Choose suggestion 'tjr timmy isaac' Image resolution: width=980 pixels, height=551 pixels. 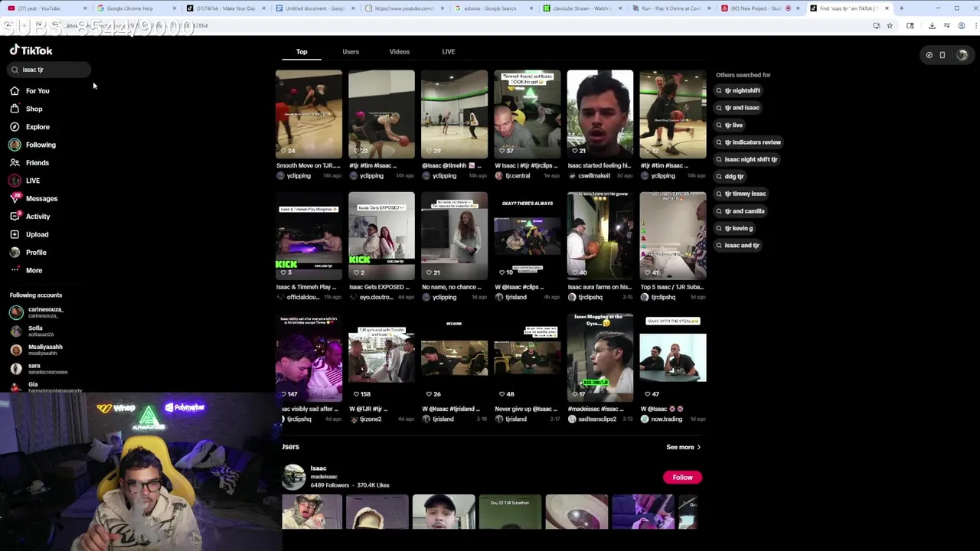(741, 194)
